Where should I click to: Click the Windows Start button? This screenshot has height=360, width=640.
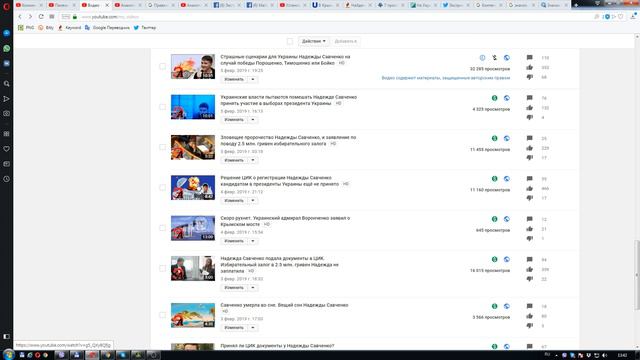click(8, 355)
